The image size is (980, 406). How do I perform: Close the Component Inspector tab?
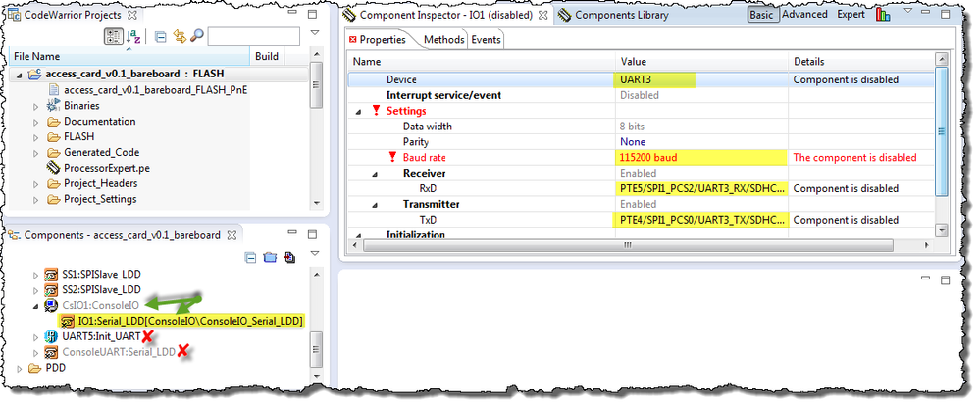[543, 14]
